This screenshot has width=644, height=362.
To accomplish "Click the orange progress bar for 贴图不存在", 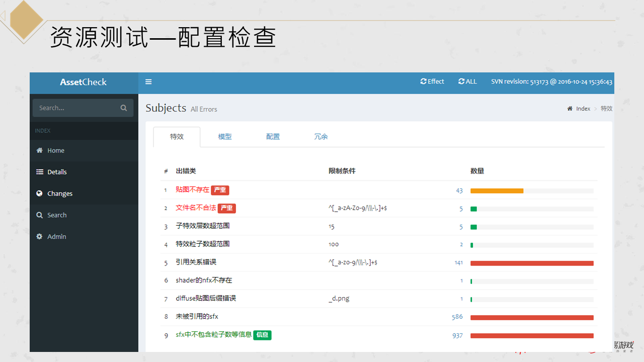I will pyautogui.click(x=497, y=191).
